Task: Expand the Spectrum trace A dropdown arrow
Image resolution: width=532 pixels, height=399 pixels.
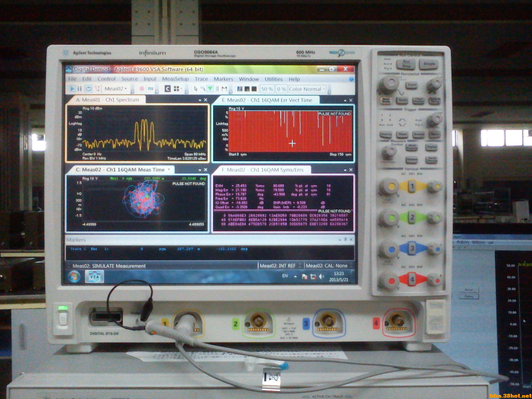Action: click(200, 100)
